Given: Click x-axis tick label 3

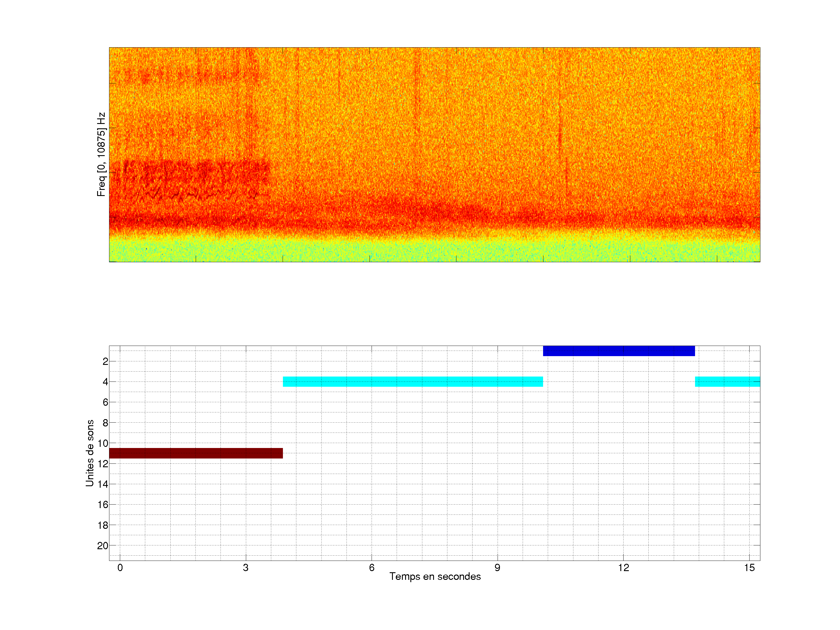Looking at the screenshot, I should coord(246,568).
